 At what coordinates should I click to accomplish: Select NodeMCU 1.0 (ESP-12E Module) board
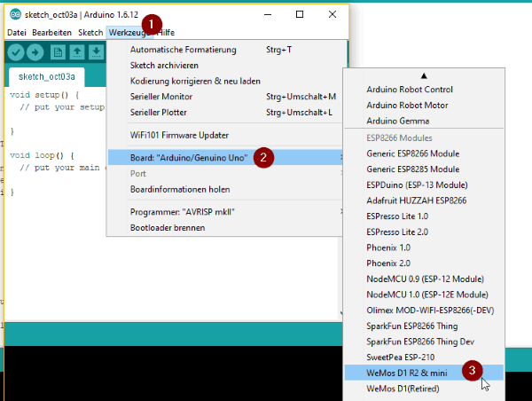[x=427, y=294]
